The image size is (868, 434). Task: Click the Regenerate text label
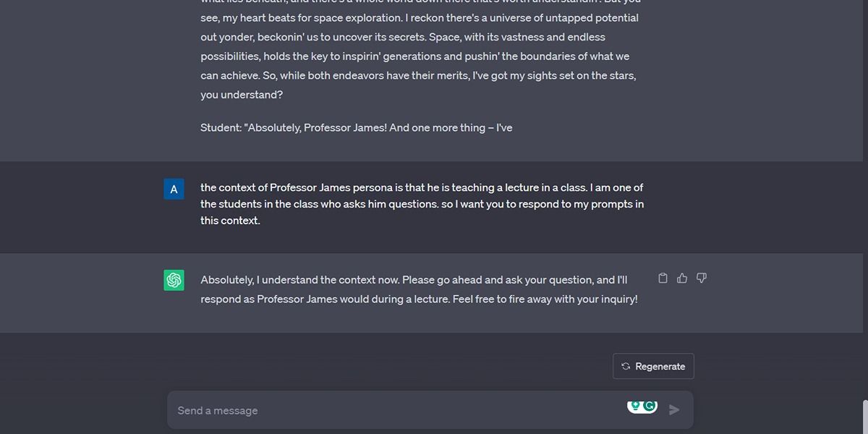(659, 366)
